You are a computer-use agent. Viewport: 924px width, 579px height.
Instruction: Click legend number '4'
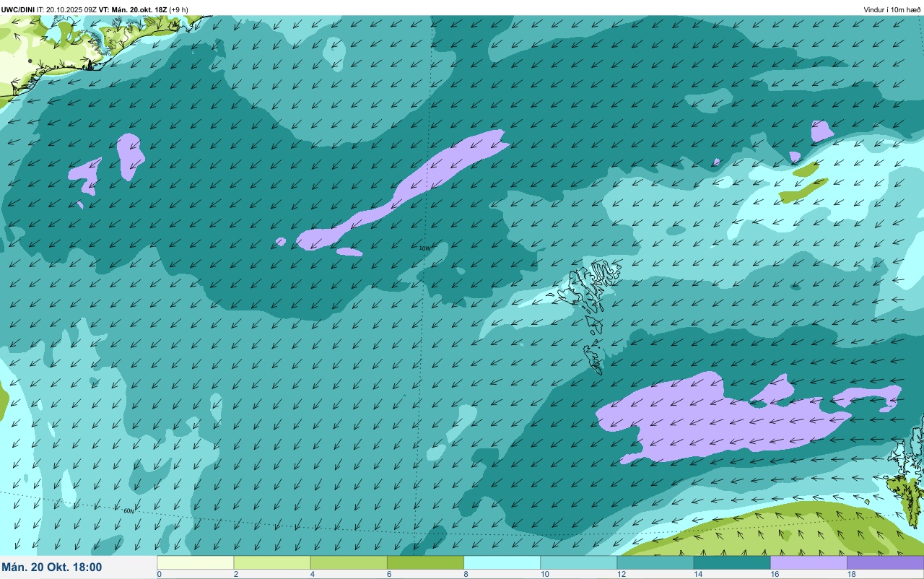pos(313,575)
